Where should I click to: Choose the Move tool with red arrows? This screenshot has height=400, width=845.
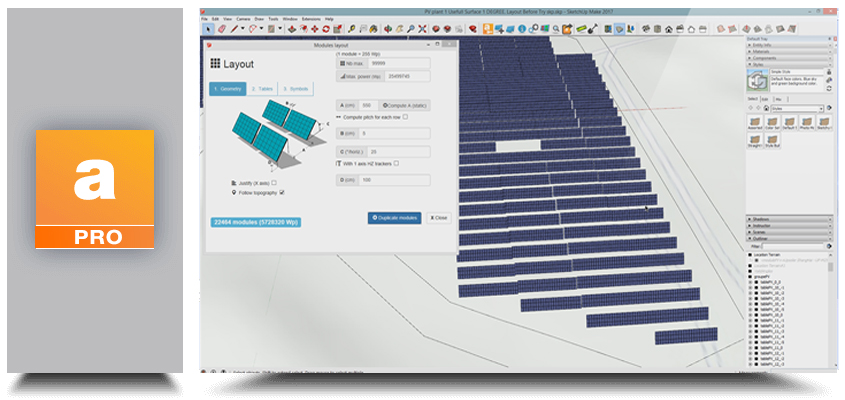[315, 29]
